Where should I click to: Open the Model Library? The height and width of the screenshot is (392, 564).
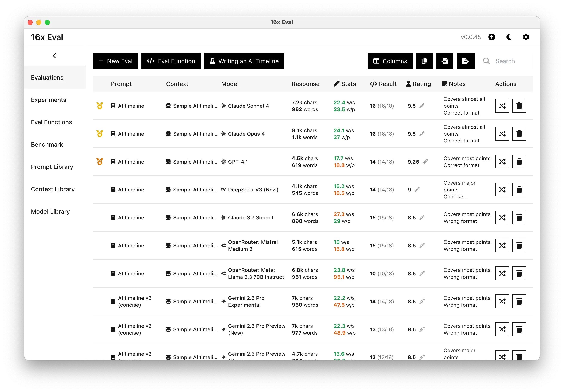pos(55,211)
